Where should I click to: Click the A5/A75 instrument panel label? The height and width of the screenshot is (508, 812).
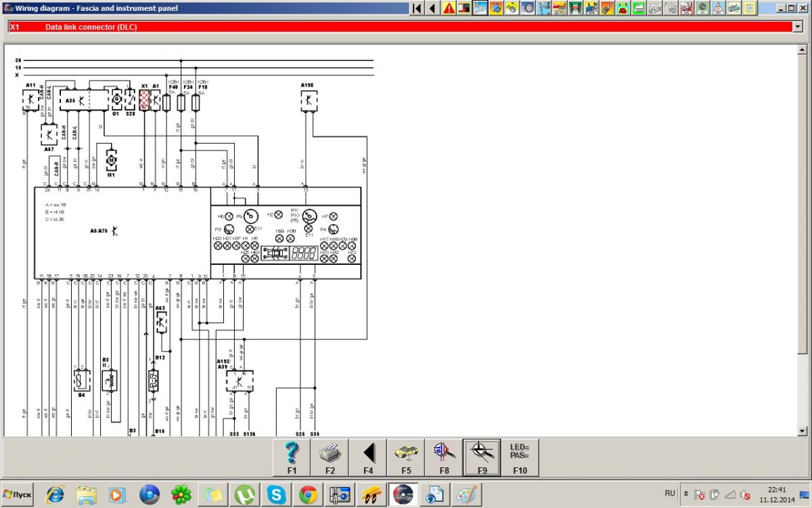pos(99,231)
